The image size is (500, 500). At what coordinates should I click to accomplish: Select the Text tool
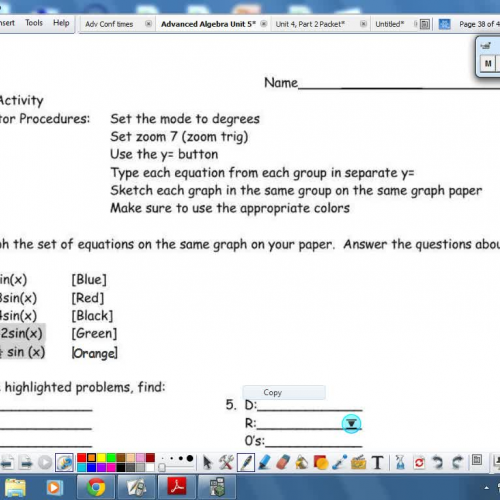click(x=377, y=463)
